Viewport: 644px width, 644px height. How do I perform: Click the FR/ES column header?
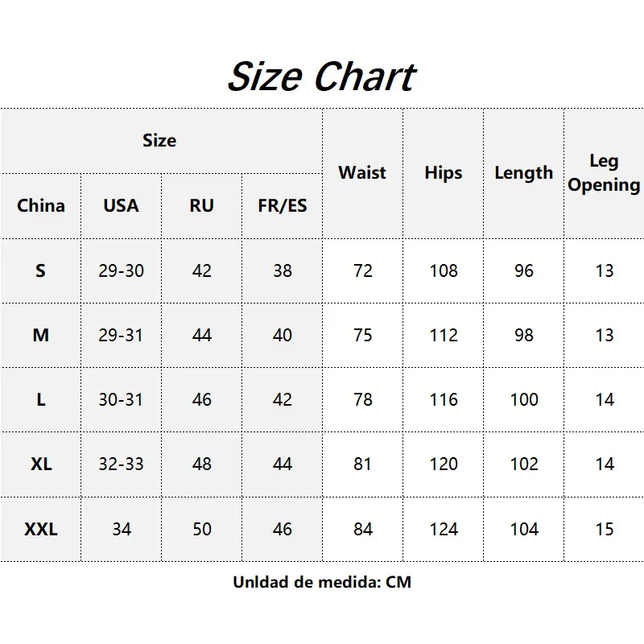coord(283,205)
